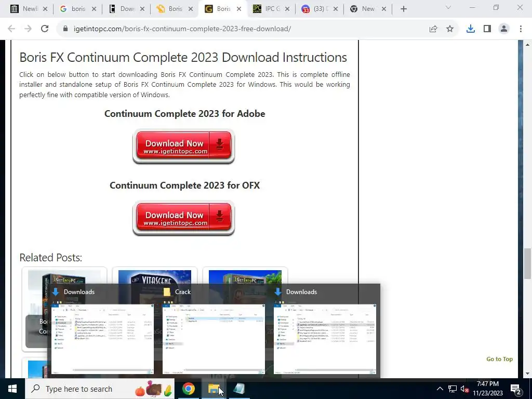Open the first related post, the Continuum box

click(64, 277)
